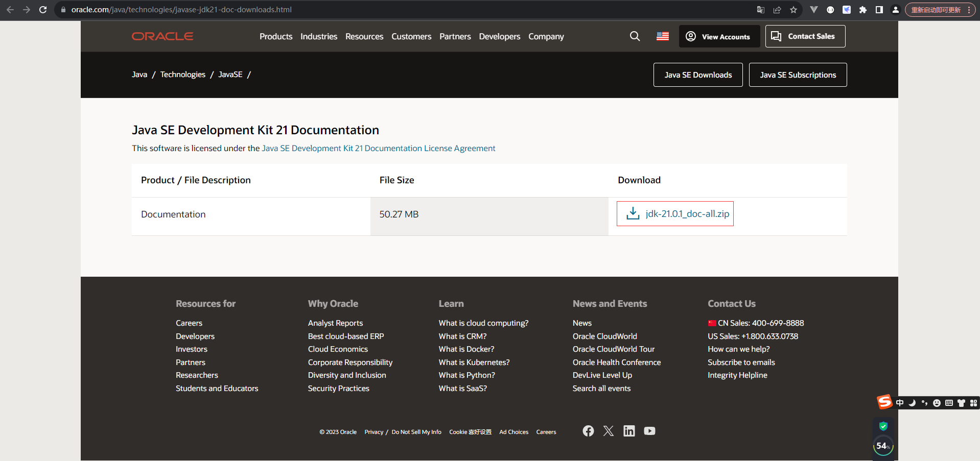The width and height of the screenshot is (980, 461).
Task: Open the extensions puzzle icon
Action: point(863,10)
